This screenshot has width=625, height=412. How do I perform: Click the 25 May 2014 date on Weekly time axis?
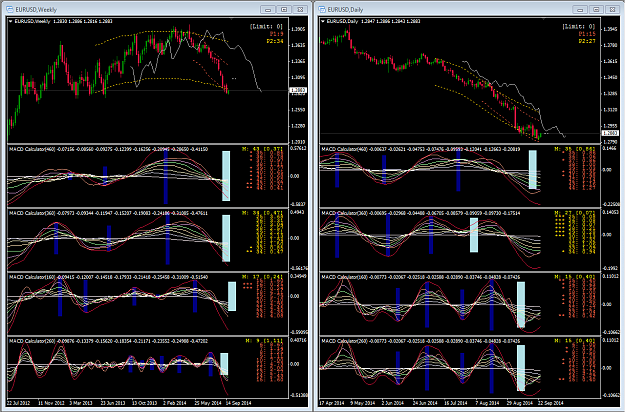208,403
